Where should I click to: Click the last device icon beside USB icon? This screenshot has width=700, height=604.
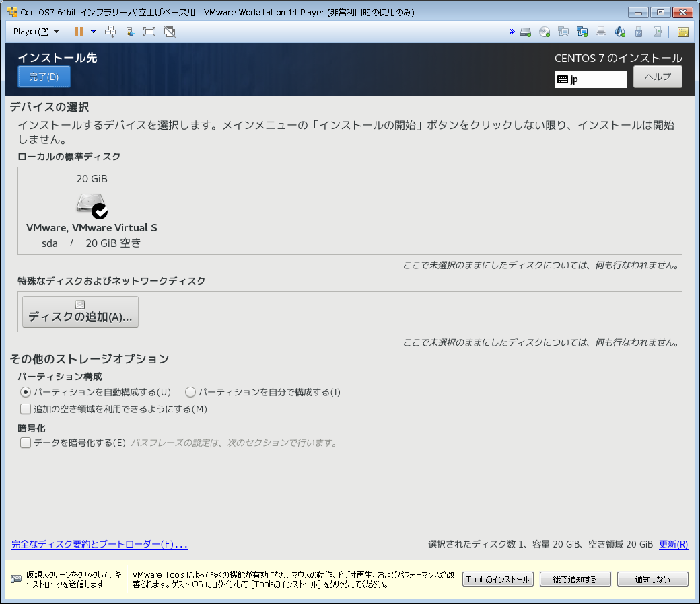(657, 32)
